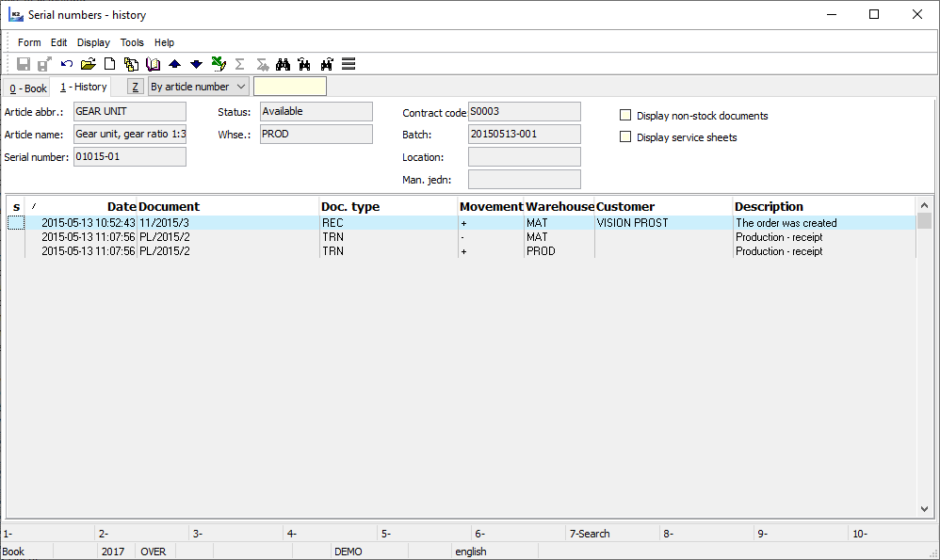This screenshot has height=560, width=940.
Task: Click the binoculars search icon
Action: (282, 64)
